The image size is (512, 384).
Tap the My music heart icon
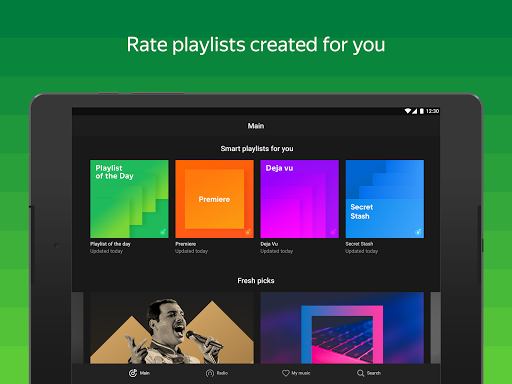tap(286, 373)
